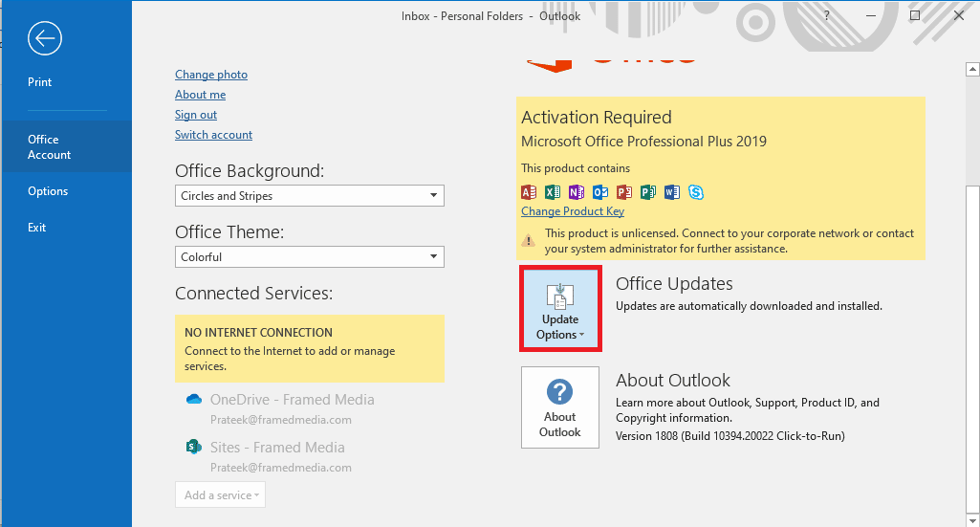
Task: Click Prateek@framedmedia.com under OneDrive
Action: tap(281, 420)
